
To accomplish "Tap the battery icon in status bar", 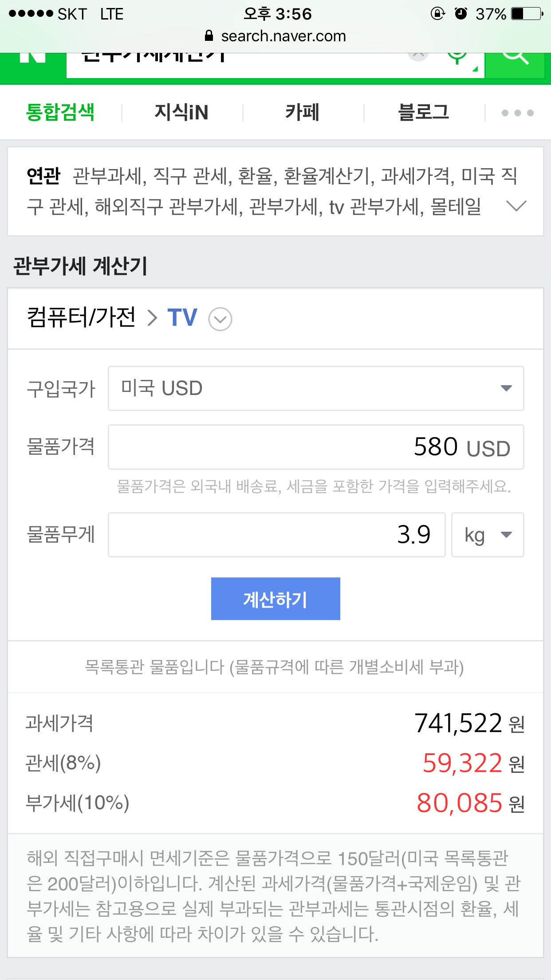I will tap(527, 14).
